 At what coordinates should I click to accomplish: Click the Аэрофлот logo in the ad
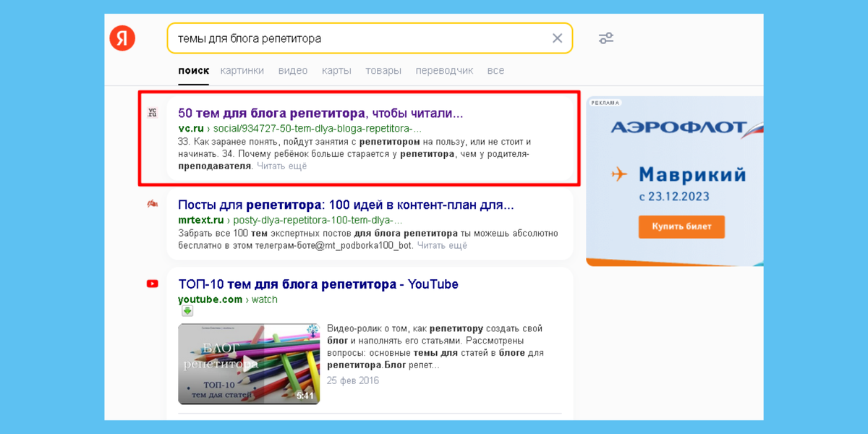pos(686,128)
